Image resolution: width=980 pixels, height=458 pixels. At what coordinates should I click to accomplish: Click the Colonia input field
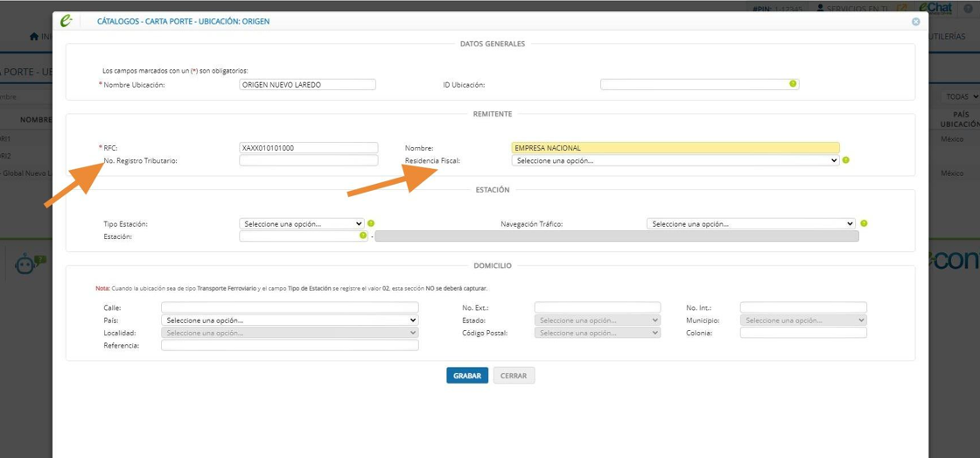tap(803, 333)
